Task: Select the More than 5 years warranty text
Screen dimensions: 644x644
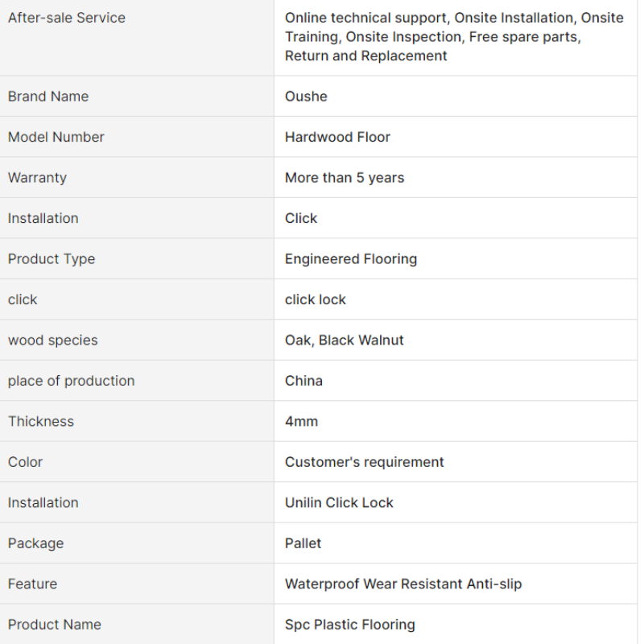Action: tap(345, 178)
